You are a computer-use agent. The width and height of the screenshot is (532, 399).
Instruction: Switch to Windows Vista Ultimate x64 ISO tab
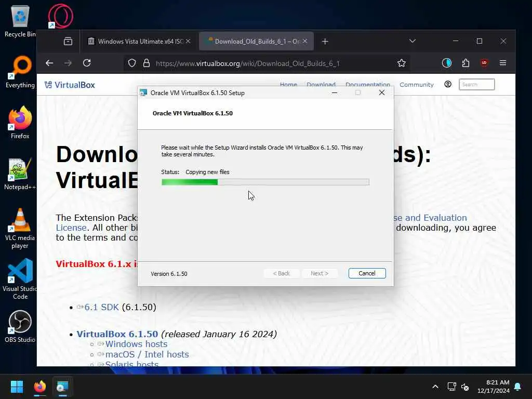coord(136,42)
